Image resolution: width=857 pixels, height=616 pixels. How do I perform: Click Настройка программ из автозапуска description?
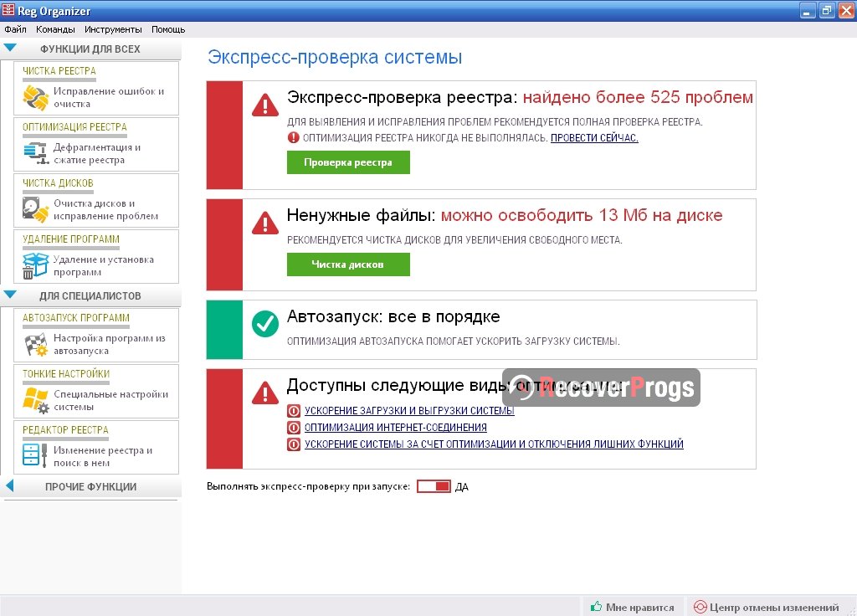(x=110, y=345)
